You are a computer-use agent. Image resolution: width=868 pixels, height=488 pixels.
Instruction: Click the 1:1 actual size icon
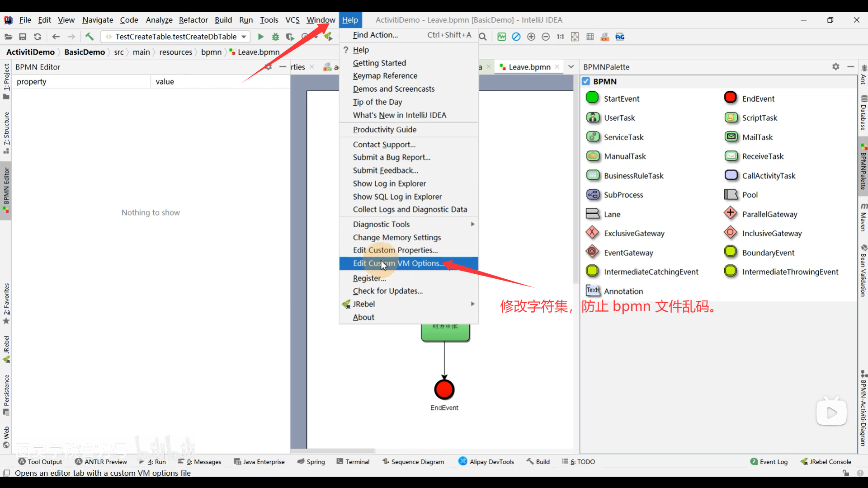[561, 37]
